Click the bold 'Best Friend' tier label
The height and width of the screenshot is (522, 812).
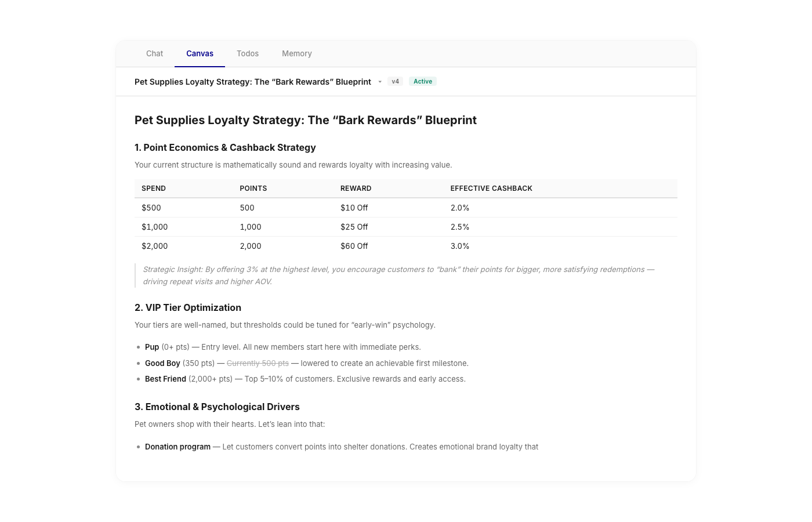coord(165,379)
